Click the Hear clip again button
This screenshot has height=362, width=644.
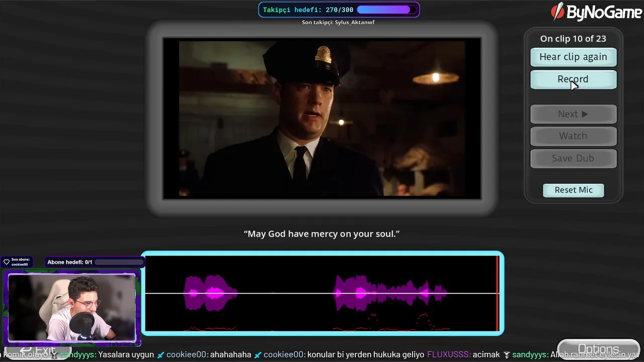pos(573,57)
